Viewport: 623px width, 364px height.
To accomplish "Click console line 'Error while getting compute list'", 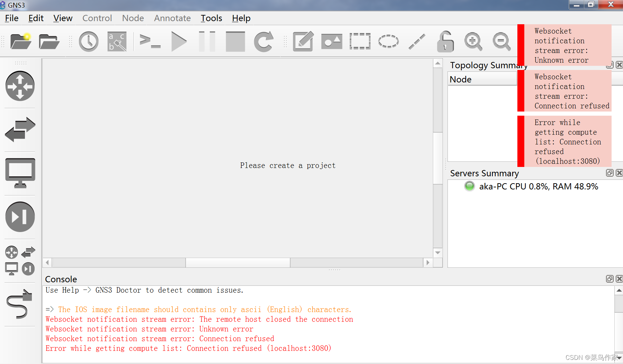I will [x=188, y=348].
